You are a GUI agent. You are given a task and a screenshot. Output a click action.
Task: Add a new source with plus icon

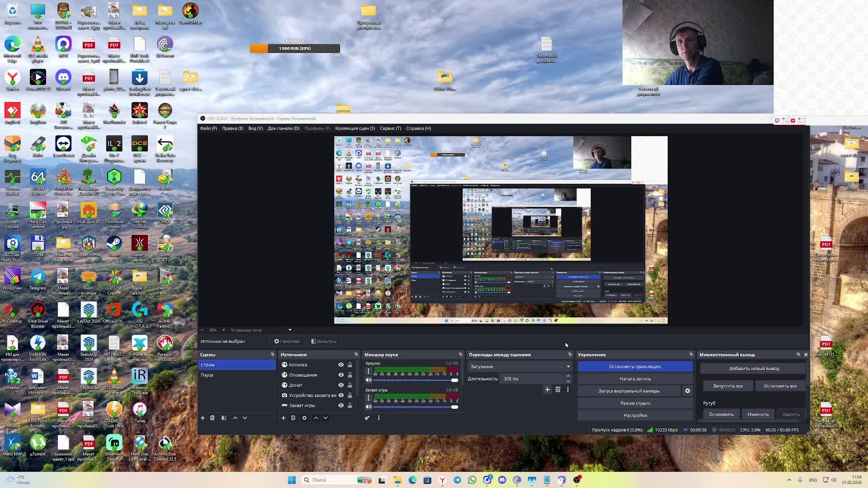pos(283,418)
